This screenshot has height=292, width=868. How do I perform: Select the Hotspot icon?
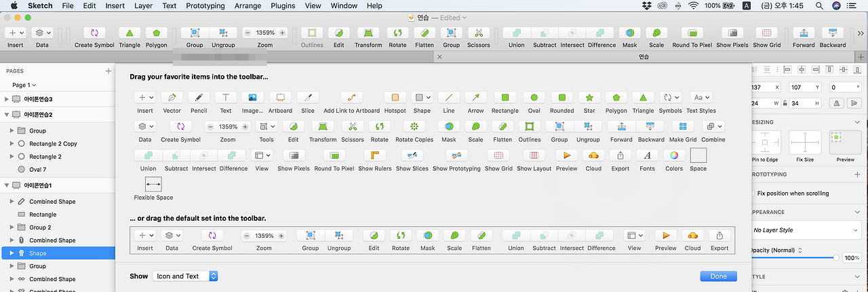pyautogui.click(x=395, y=98)
